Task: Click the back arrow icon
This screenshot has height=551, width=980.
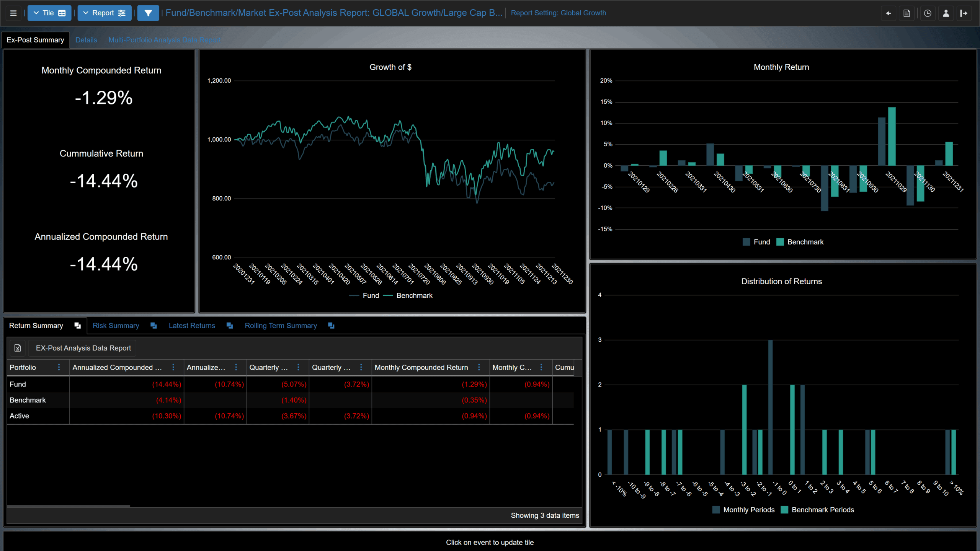Action: [x=889, y=13]
